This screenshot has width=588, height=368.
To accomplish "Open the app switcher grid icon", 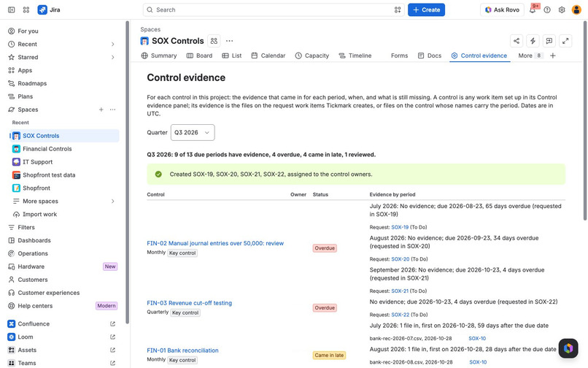I will click(x=26, y=9).
